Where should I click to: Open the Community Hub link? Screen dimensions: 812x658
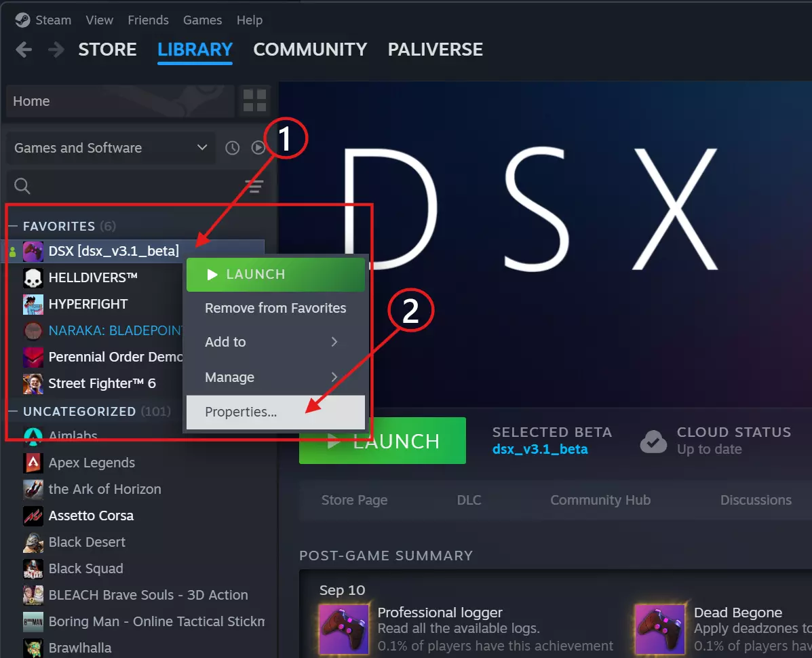pos(600,500)
